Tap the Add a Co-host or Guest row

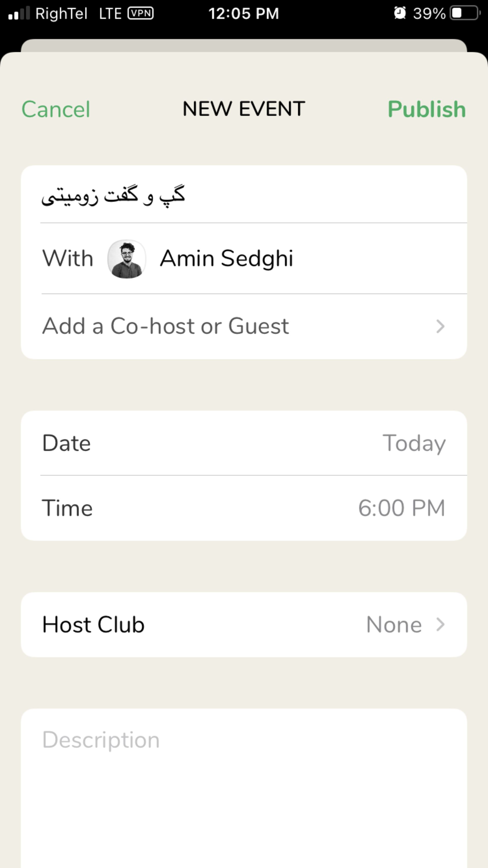tap(165, 326)
